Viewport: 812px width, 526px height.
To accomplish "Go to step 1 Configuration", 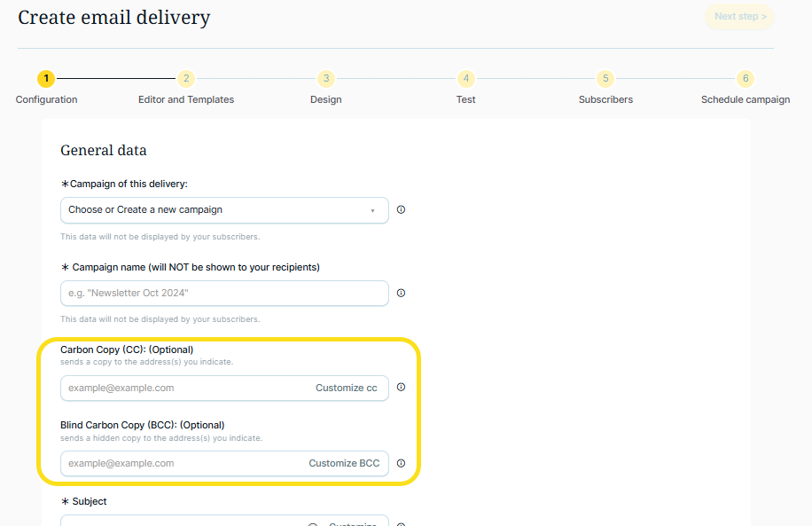I will [x=46, y=79].
